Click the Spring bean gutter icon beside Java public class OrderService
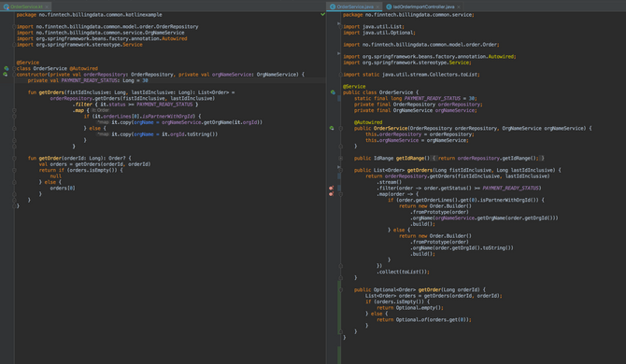The image size is (626, 364). coord(333,92)
